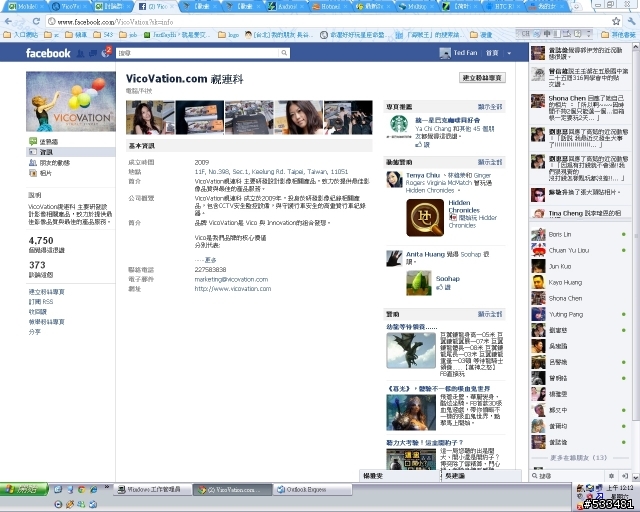Open the 楊雅安 chat tab at bottom
The height and width of the screenshot is (512, 640).
pyautogui.click(x=399, y=476)
